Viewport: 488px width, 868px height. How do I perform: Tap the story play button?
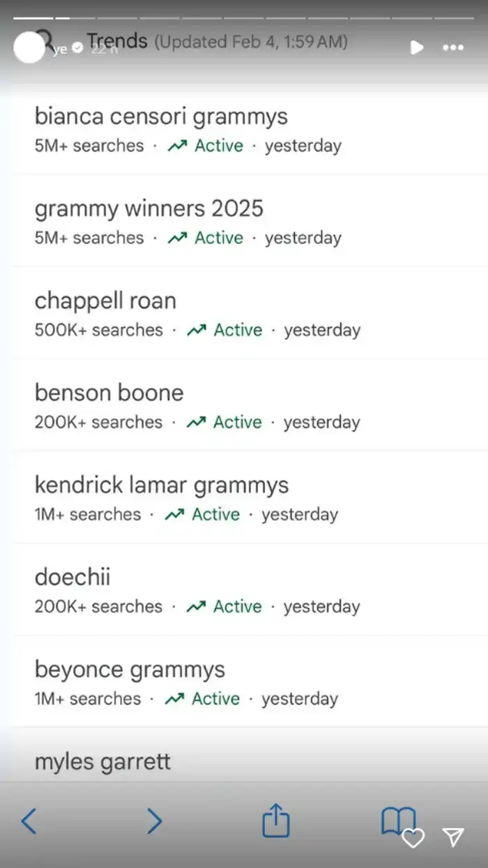click(417, 47)
